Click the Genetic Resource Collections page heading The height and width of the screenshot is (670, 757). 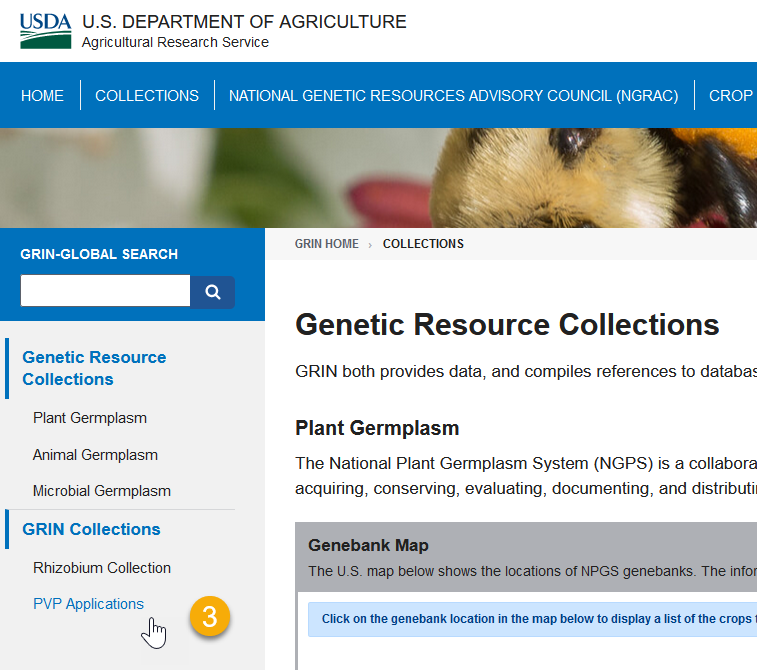tap(507, 324)
